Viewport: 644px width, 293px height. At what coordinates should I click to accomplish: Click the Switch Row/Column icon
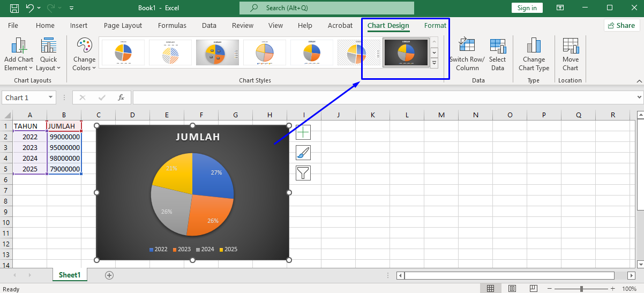(467, 47)
